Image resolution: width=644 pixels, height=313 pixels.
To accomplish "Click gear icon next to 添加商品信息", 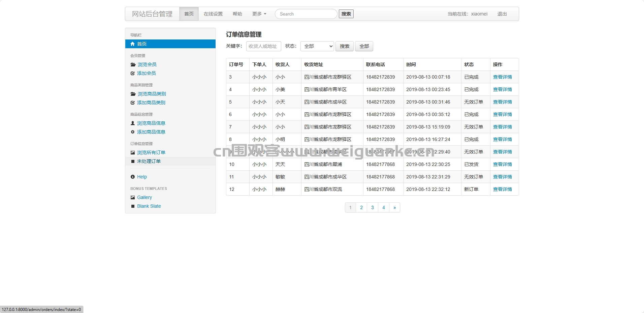I will (x=133, y=132).
